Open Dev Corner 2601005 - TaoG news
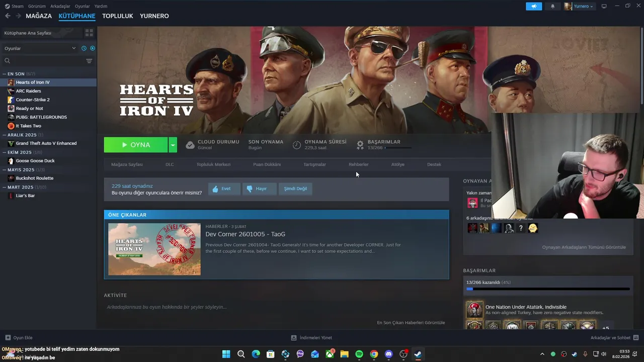Viewport: 644px width, 362px height. (x=245, y=234)
